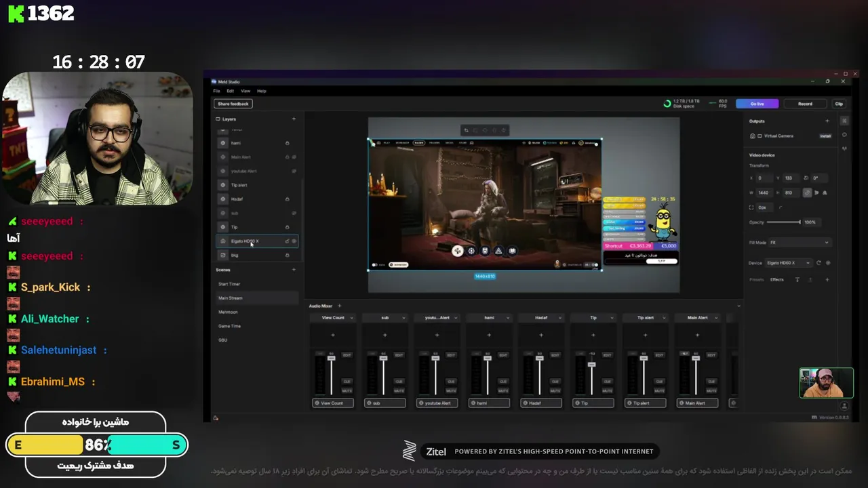The height and width of the screenshot is (488, 868).
Task: Refresh the Device with reload icon
Action: (818, 263)
